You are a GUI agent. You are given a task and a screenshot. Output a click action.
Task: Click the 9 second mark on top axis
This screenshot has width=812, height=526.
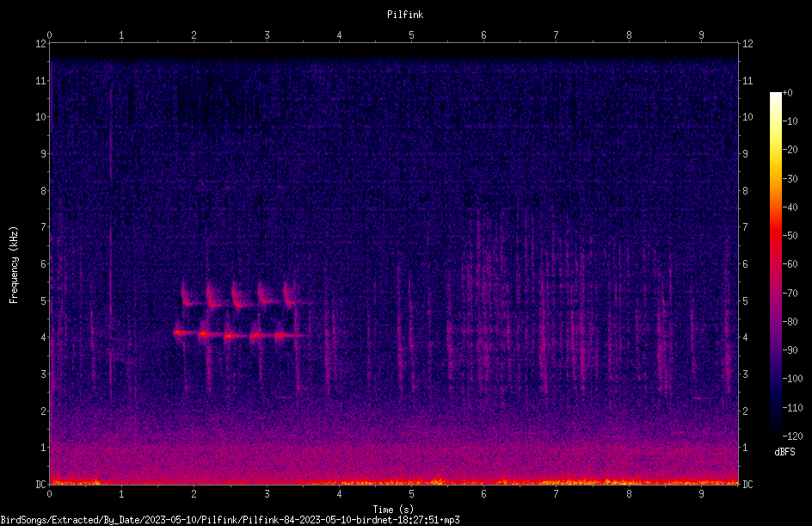click(701, 35)
